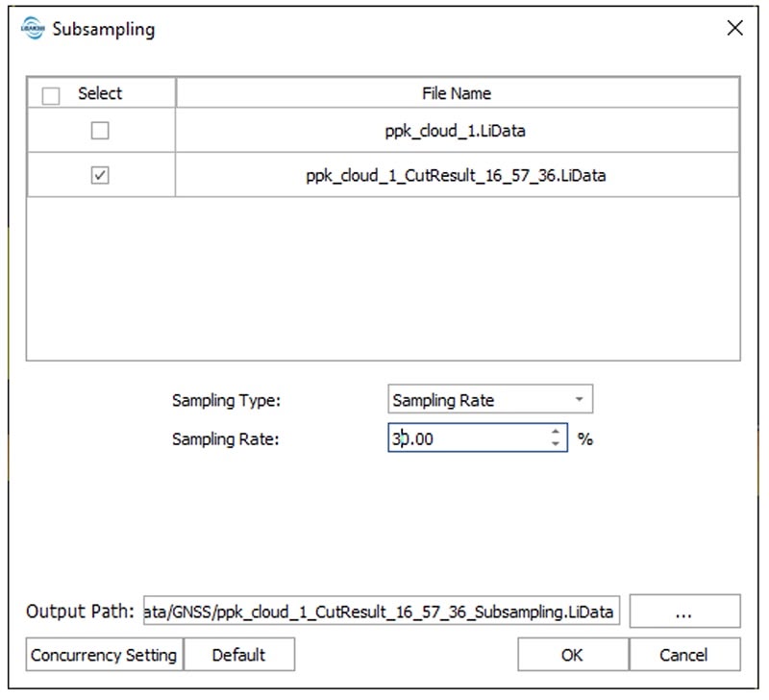Browse for output path with the ... button
Viewport: 769px width, 700px height.
685,612
